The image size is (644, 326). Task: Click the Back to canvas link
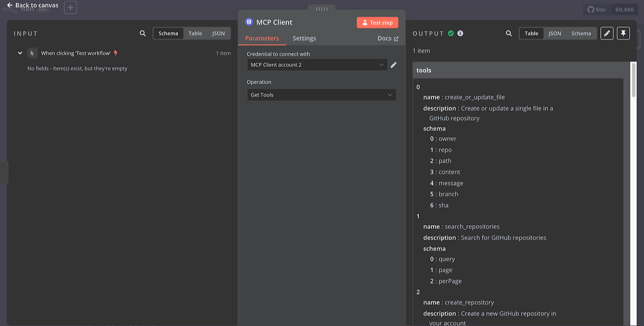tap(33, 5)
